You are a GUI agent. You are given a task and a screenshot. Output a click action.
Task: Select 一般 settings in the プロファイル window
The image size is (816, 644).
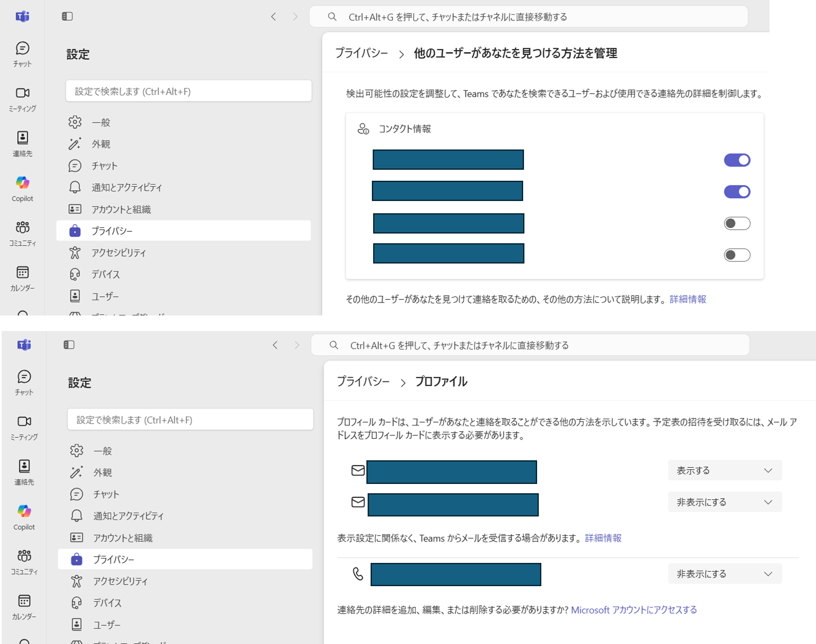click(185, 451)
